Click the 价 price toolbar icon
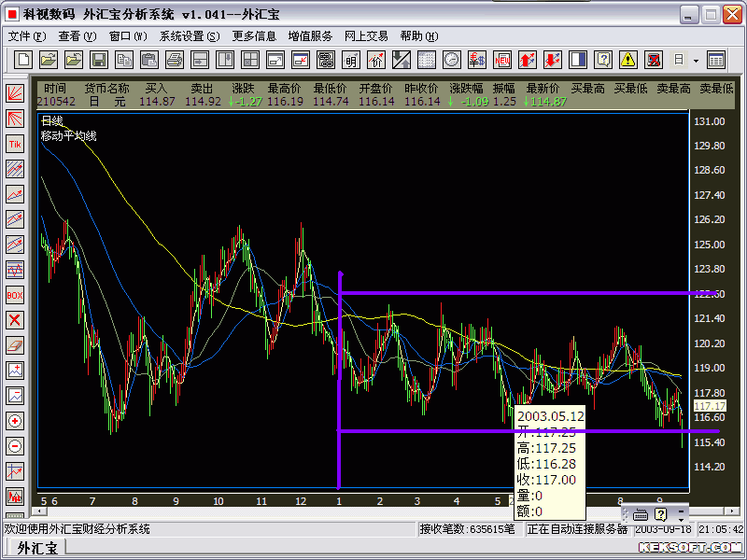 (376, 60)
